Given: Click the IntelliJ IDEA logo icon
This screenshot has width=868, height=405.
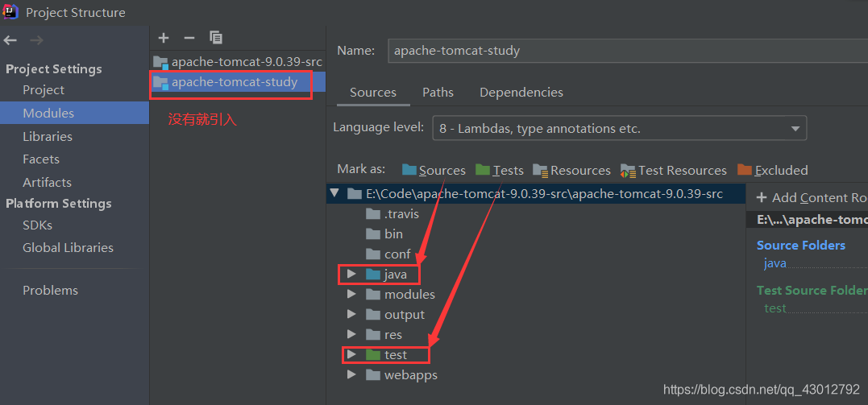Looking at the screenshot, I should [x=11, y=11].
